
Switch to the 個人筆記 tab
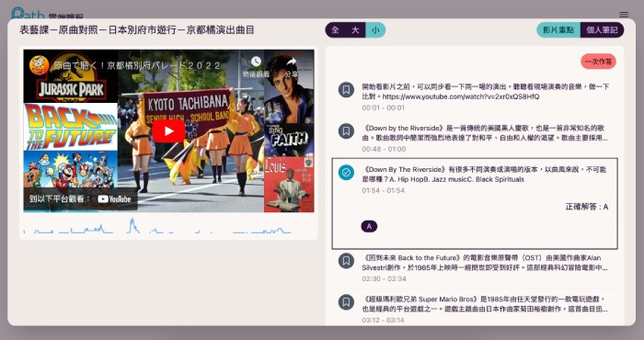click(x=602, y=30)
